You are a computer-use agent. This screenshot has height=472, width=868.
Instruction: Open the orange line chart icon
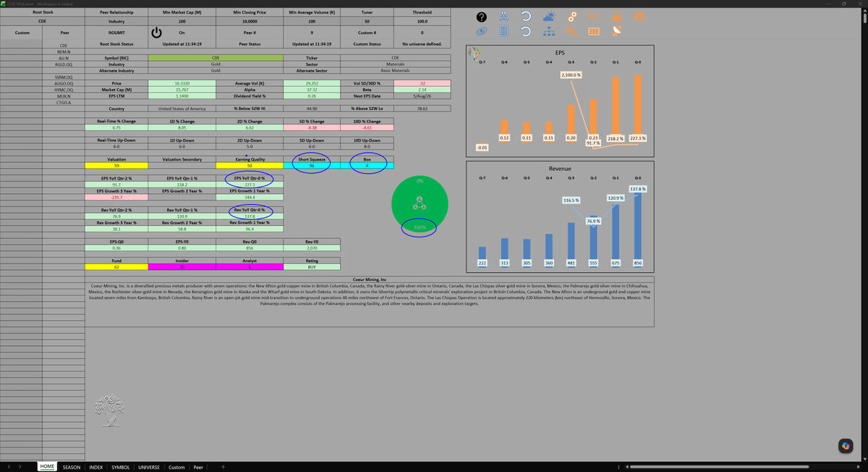point(594,17)
